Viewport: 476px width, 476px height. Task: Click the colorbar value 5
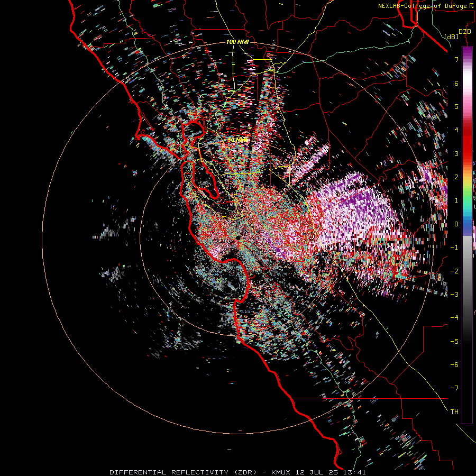pos(456,106)
